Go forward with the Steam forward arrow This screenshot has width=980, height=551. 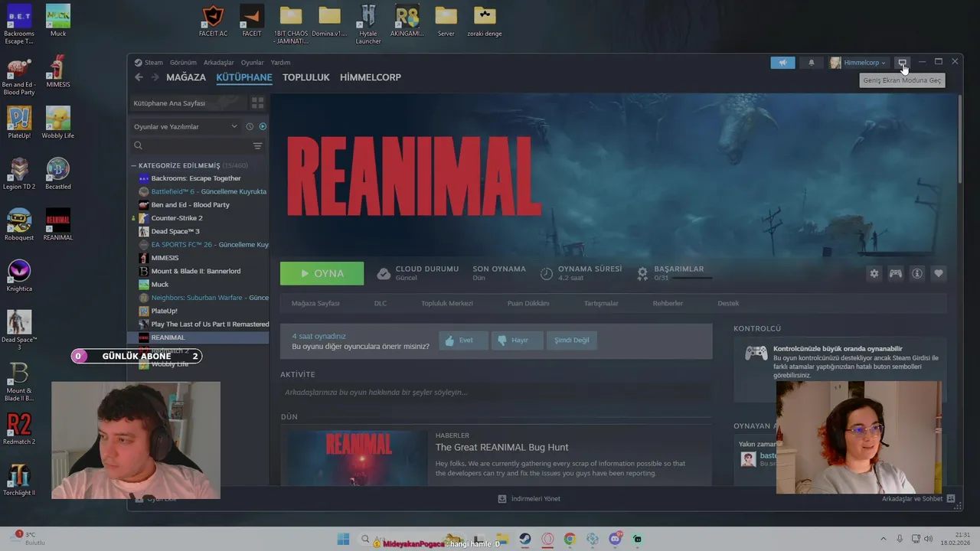pos(155,77)
